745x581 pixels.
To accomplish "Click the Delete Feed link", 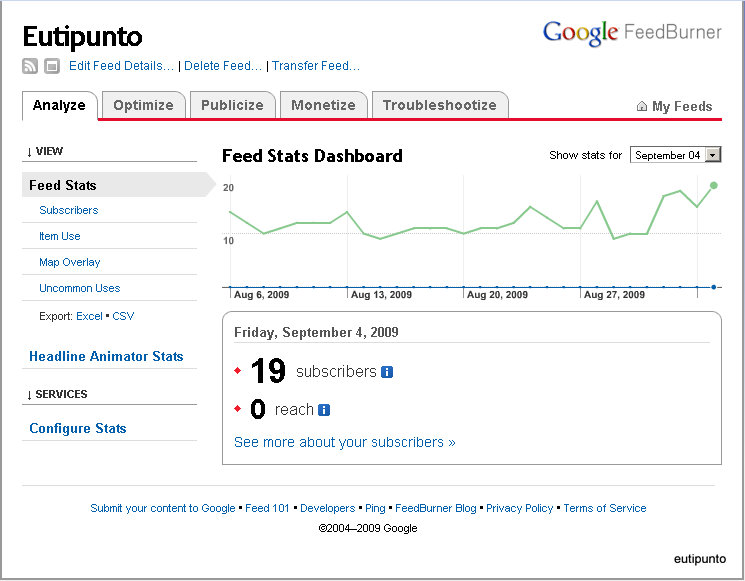I will [223, 66].
